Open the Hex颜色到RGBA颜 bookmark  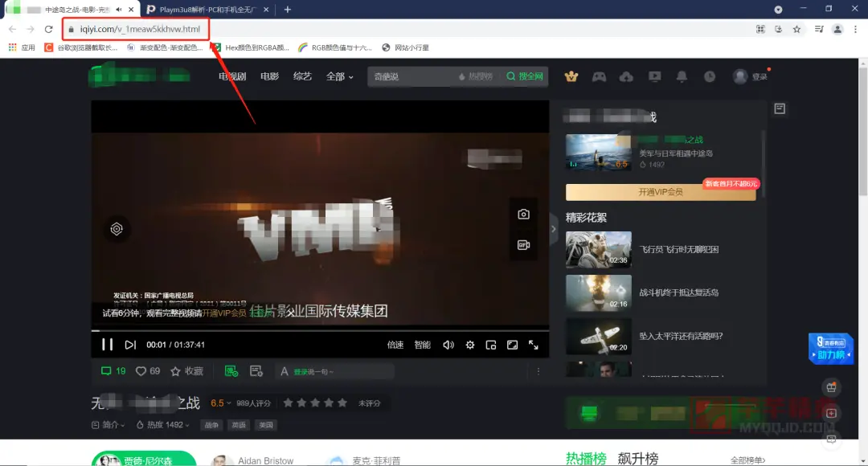point(251,47)
